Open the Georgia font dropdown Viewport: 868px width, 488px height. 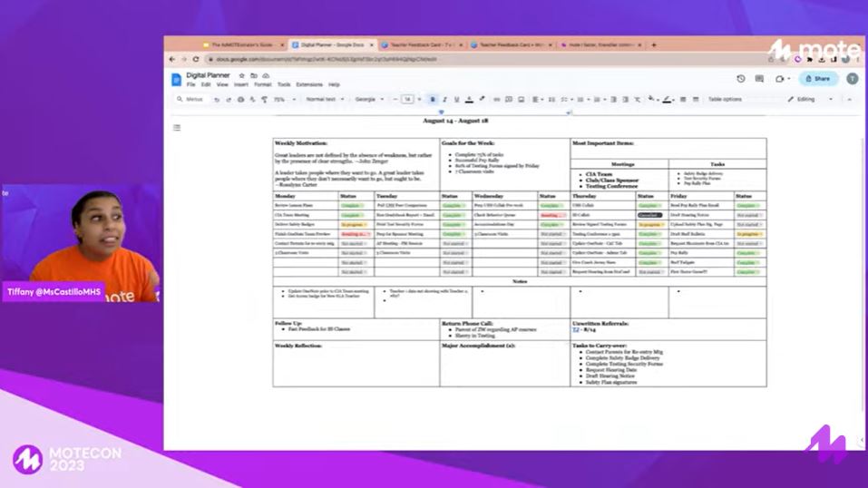tap(369, 100)
